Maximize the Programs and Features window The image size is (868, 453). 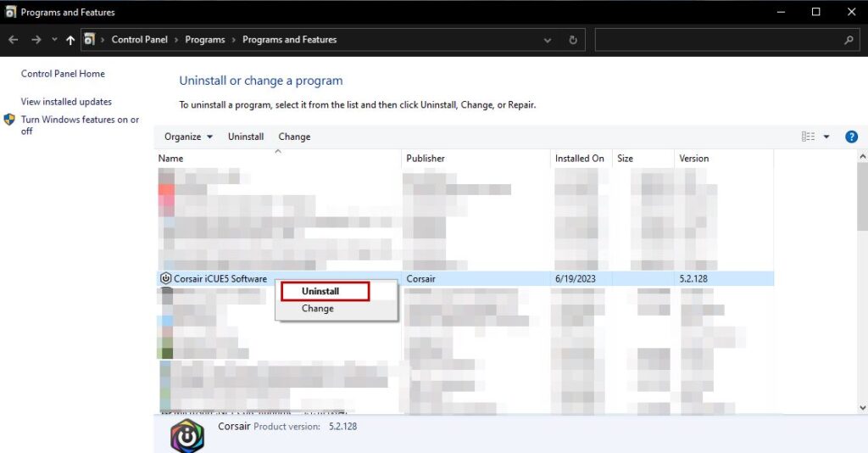(816, 12)
